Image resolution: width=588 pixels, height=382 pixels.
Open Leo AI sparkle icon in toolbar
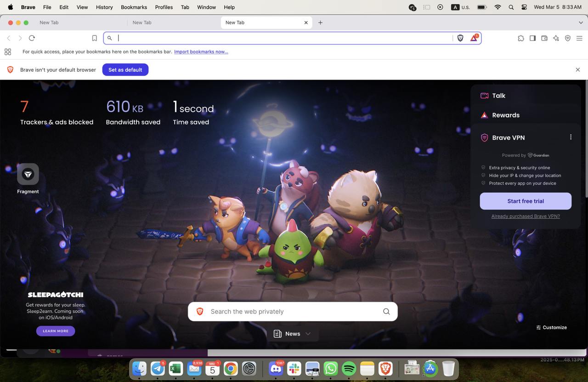tap(556, 38)
